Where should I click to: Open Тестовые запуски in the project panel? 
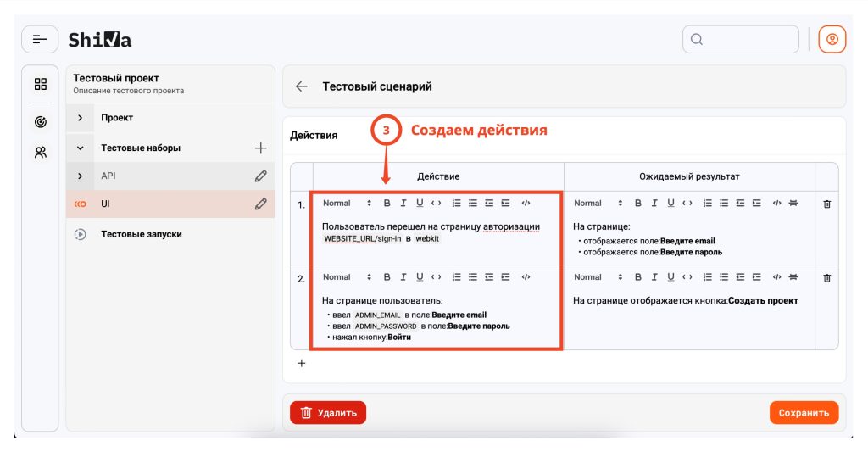pyautogui.click(x=141, y=234)
